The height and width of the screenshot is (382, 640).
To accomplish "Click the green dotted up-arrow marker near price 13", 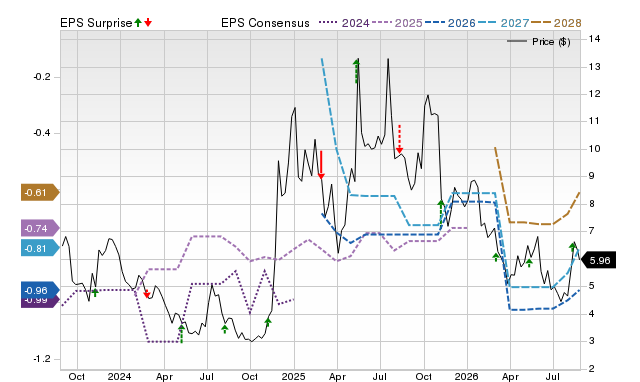I will (x=357, y=71).
